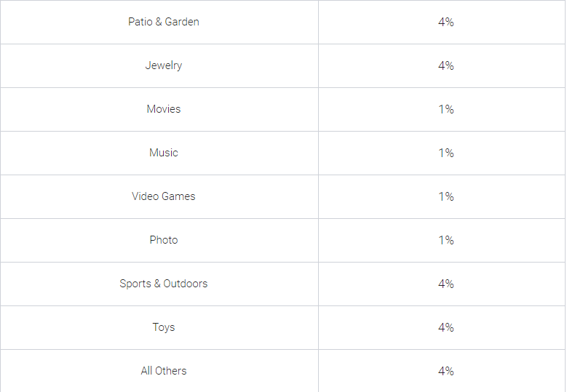The image size is (567, 392).
Task: Select the 1% value beside Movies
Action: tap(445, 109)
